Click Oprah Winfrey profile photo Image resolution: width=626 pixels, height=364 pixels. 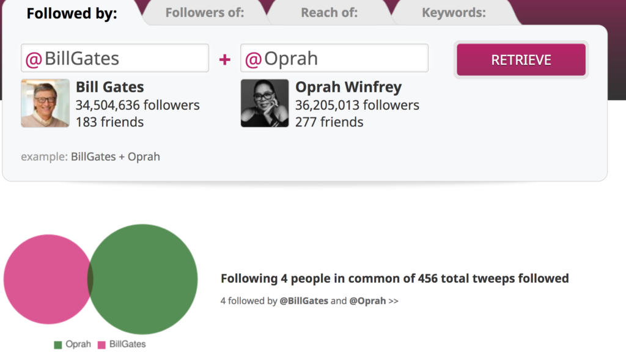click(265, 103)
